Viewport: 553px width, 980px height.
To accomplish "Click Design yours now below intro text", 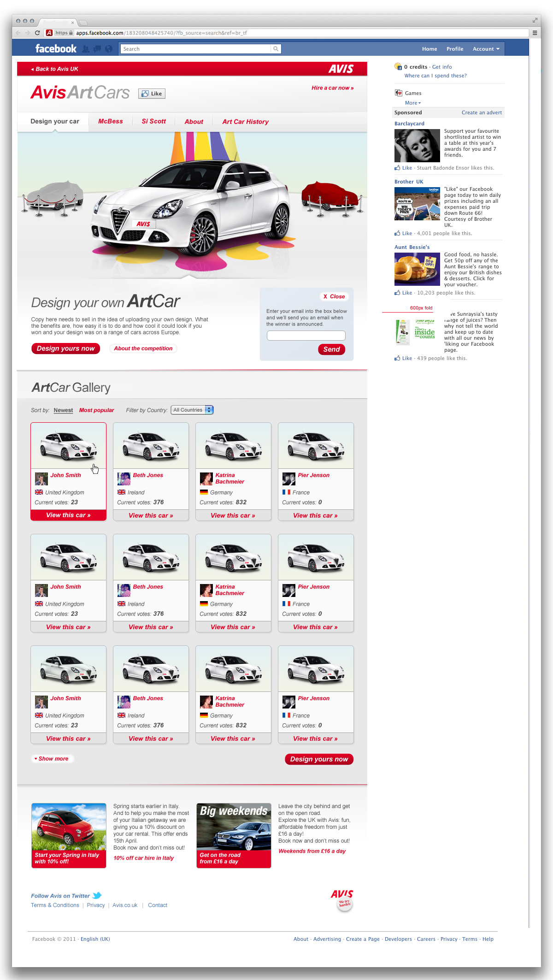I will (66, 348).
